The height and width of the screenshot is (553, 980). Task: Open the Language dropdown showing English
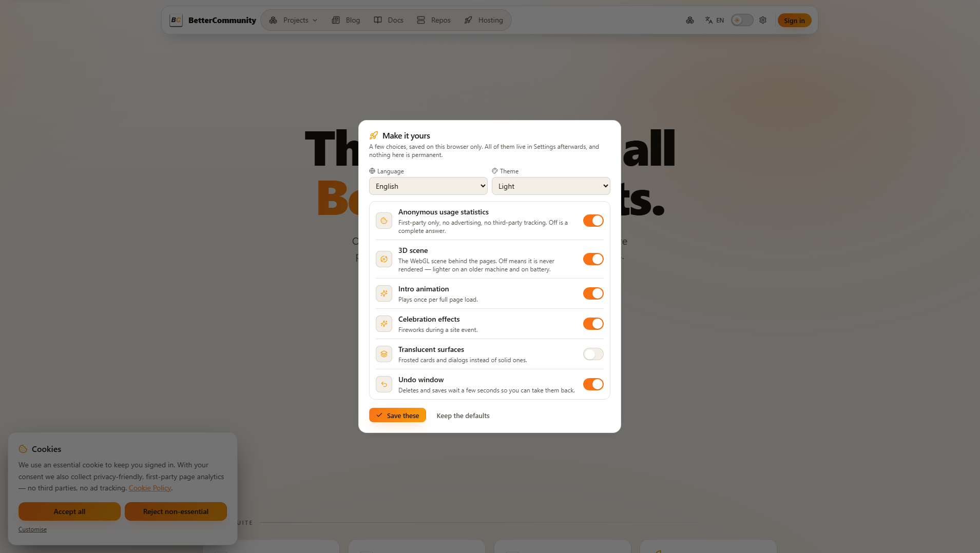pyautogui.click(x=428, y=186)
